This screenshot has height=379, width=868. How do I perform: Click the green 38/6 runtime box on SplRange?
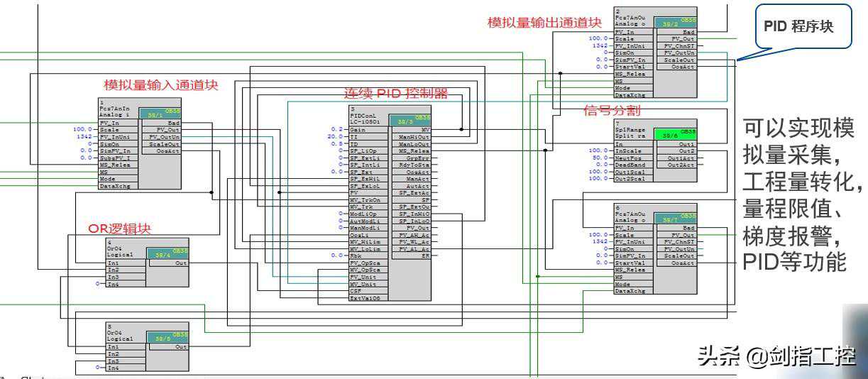click(x=674, y=132)
